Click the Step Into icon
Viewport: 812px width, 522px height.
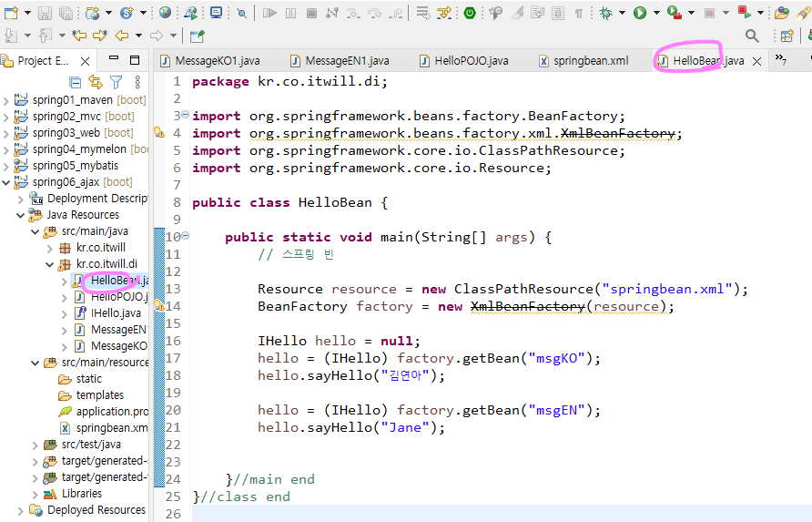[x=353, y=13]
